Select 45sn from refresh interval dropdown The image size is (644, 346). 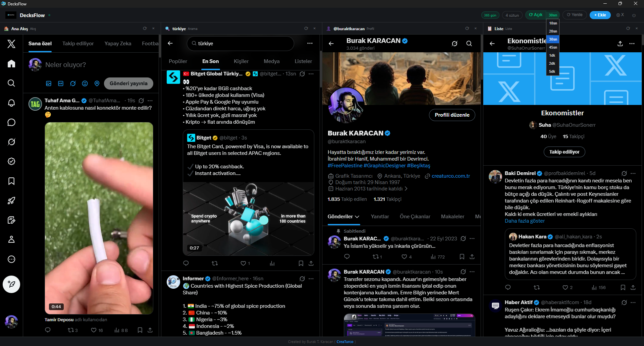click(553, 47)
